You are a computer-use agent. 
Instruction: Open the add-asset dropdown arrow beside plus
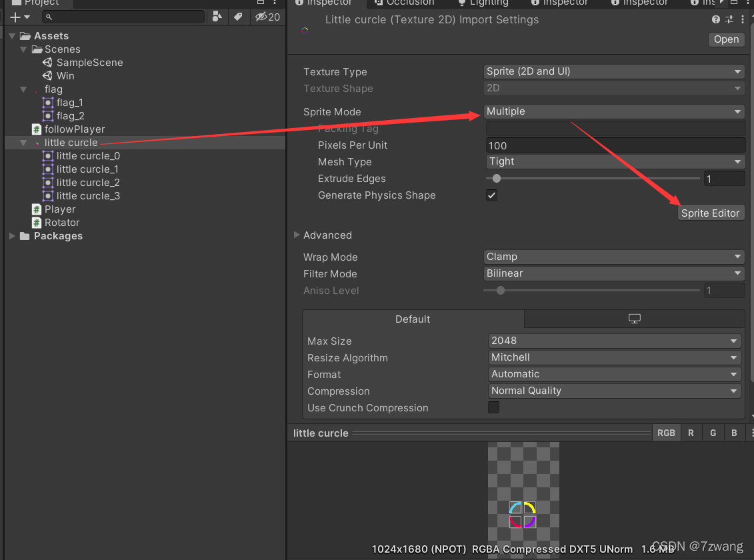(x=27, y=17)
